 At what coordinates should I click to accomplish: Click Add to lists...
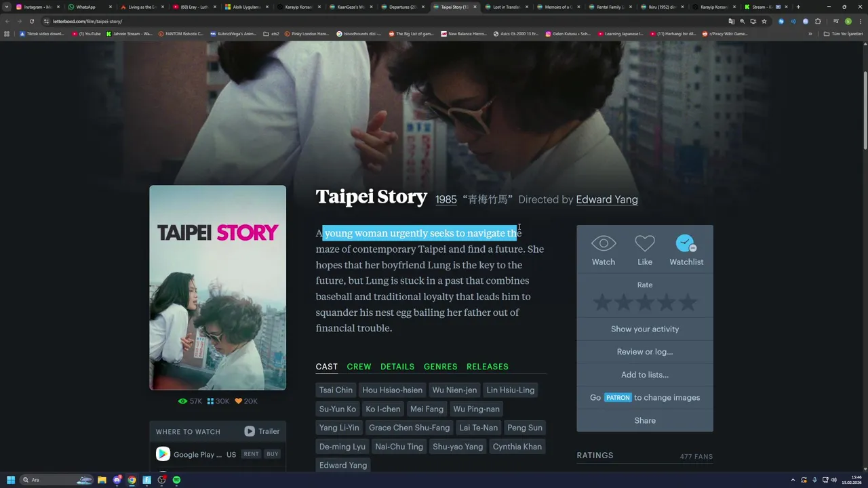point(645,375)
